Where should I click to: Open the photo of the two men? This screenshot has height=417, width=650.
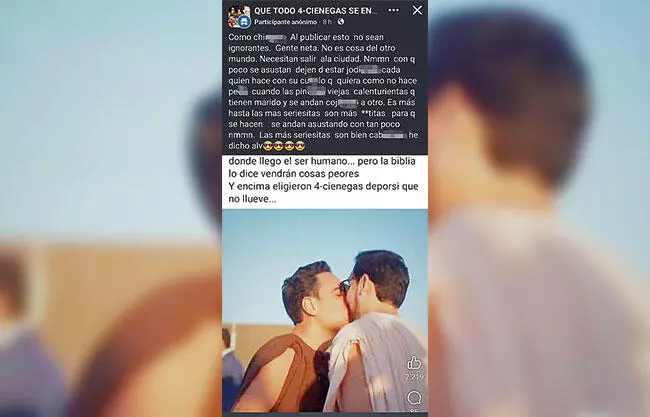(325, 310)
